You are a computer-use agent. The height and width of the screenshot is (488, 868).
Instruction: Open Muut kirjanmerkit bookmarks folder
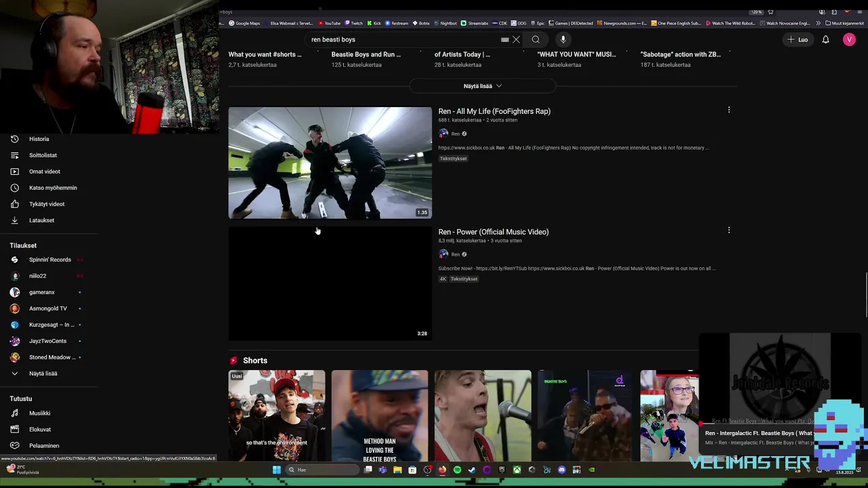[844, 23]
